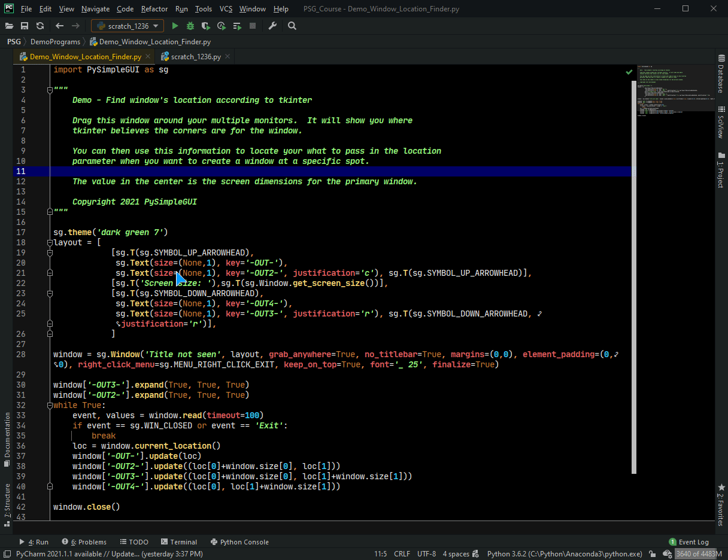Open the File menu
728x560 pixels.
pos(26,9)
